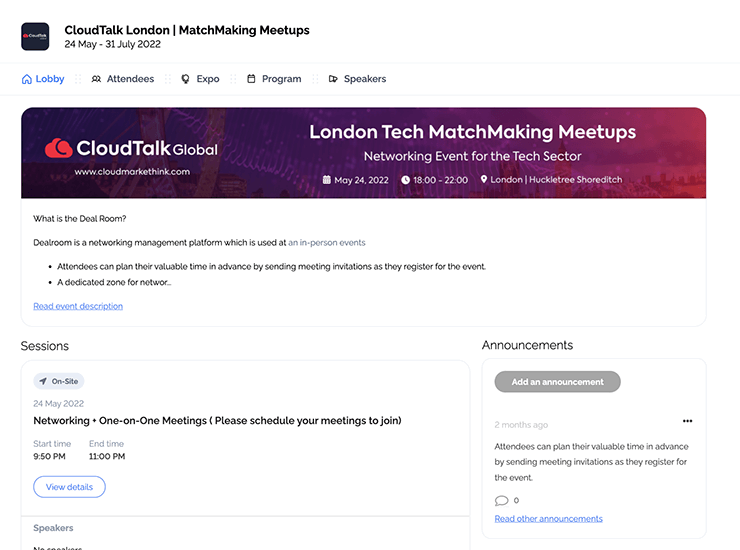
Task: Click the Networking + One-on-One Meetings session title
Action: pos(217,421)
